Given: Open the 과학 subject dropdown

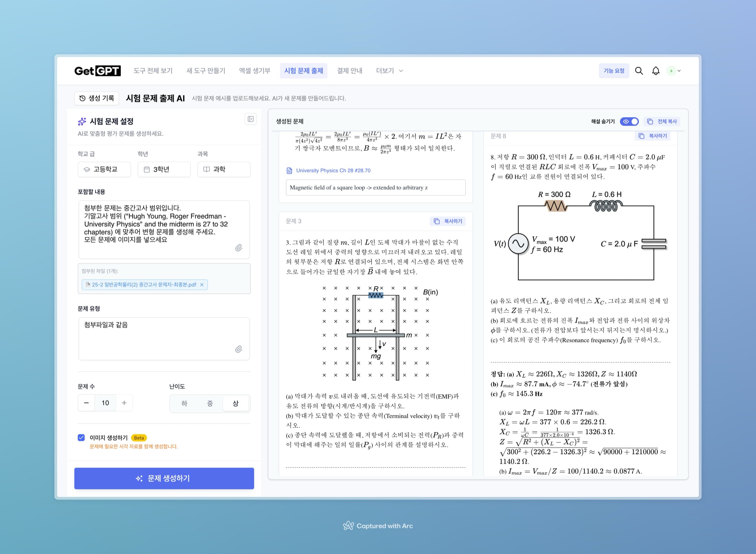Looking at the screenshot, I should click(223, 169).
